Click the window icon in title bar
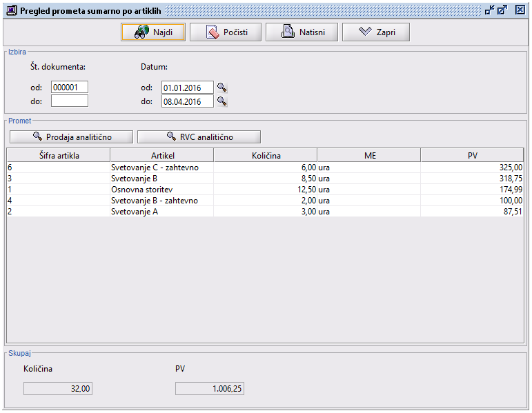The width and height of the screenshot is (532, 413). coord(11,10)
